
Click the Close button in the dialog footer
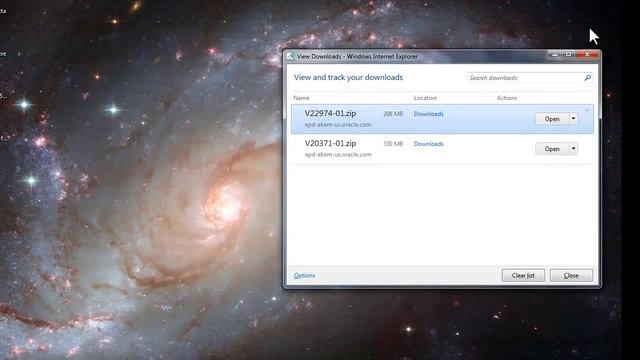(x=571, y=276)
